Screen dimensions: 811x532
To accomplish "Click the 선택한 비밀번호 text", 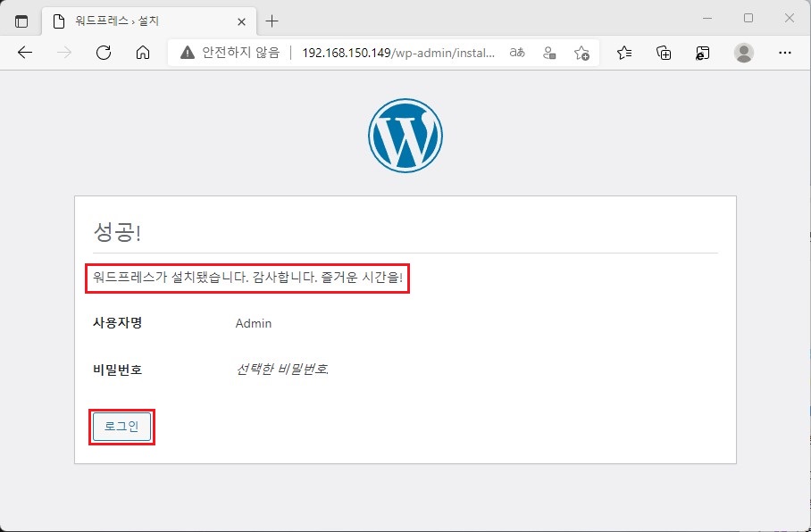I will coord(282,370).
